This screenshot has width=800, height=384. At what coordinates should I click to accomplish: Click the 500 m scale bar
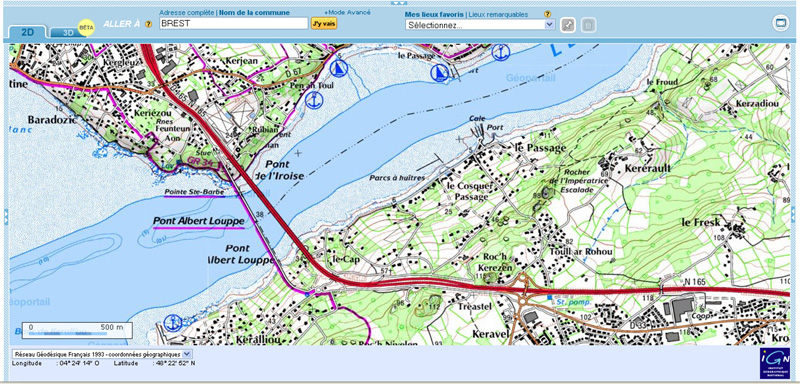click(77, 330)
